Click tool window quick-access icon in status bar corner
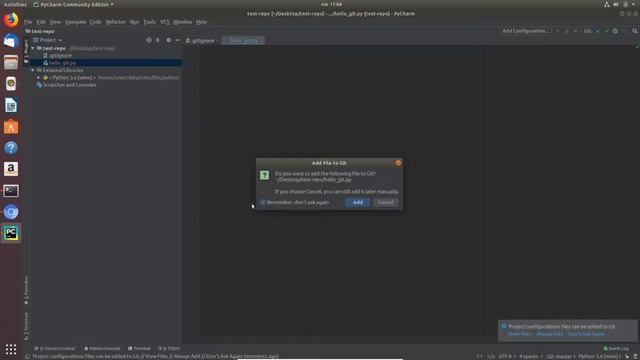Screen dimensions: 640x360 (x=27, y=356)
